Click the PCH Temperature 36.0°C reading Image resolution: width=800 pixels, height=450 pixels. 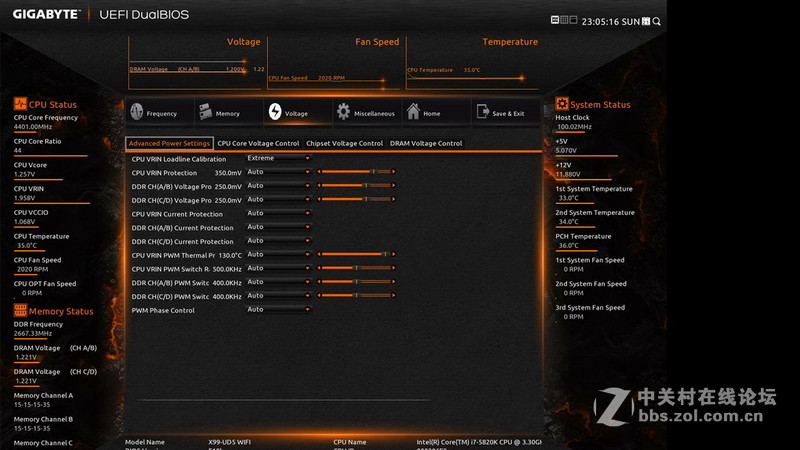568,245
